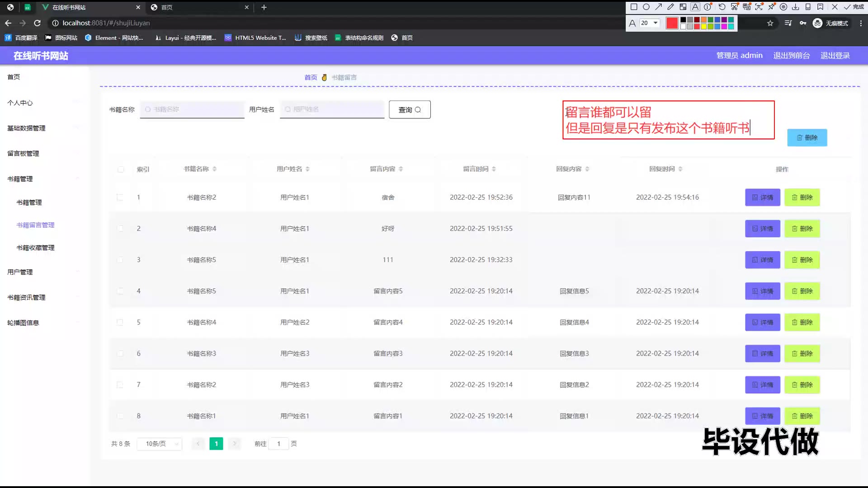The height and width of the screenshot is (488, 868).
Task: Click 退出到前台 in the header
Action: pyautogui.click(x=791, y=56)
